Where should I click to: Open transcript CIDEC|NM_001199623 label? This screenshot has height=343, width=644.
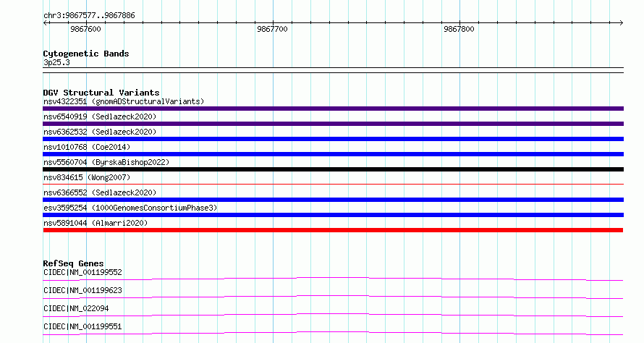point(82,290)
